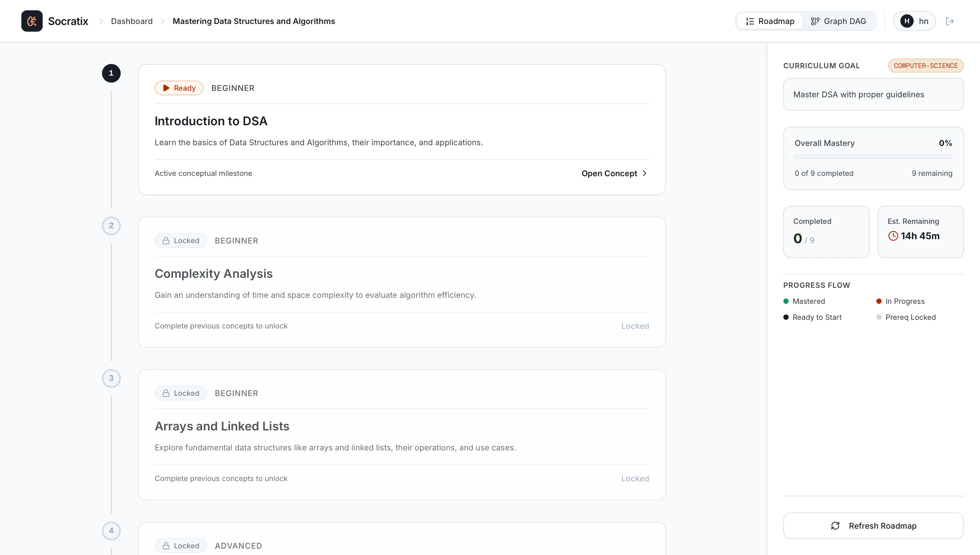Click the chevron next to Open Concept
This screenshot has height=555, width=980.
click(x=644, y=174)
